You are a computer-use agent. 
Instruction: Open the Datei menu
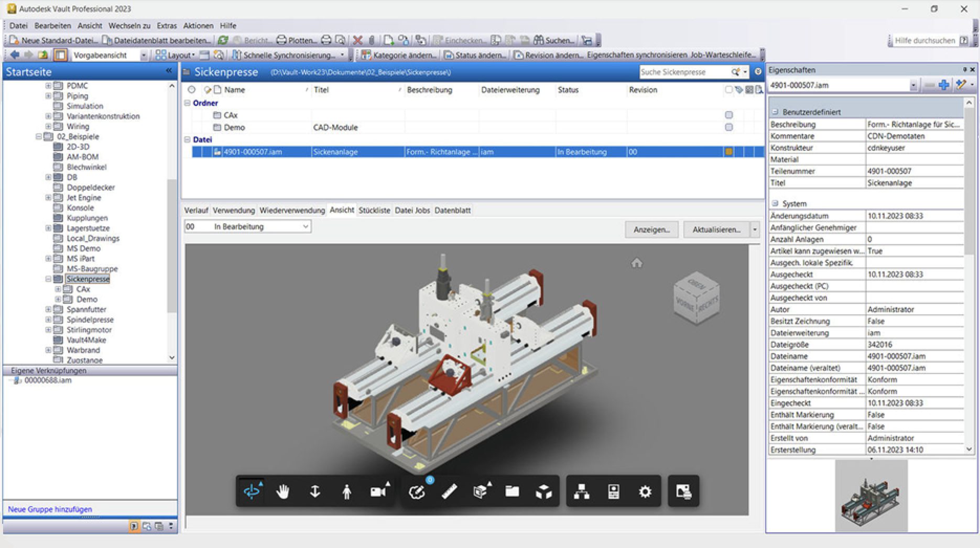(x=18, y=26)
